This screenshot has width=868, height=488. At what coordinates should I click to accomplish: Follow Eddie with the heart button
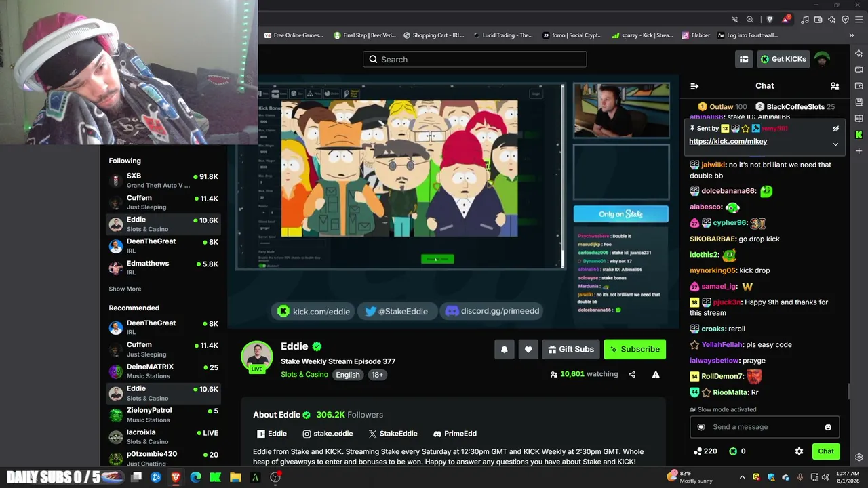[x=528, y=349]
